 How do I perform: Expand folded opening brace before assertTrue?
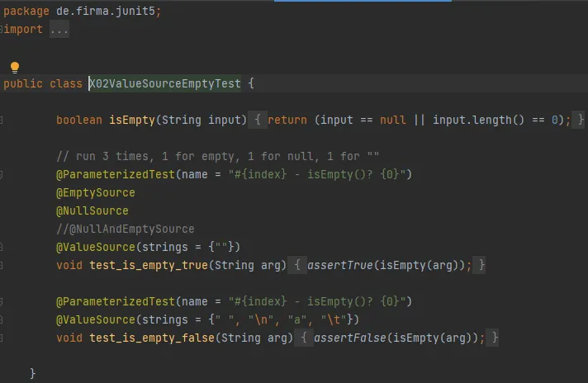(297, 265)
